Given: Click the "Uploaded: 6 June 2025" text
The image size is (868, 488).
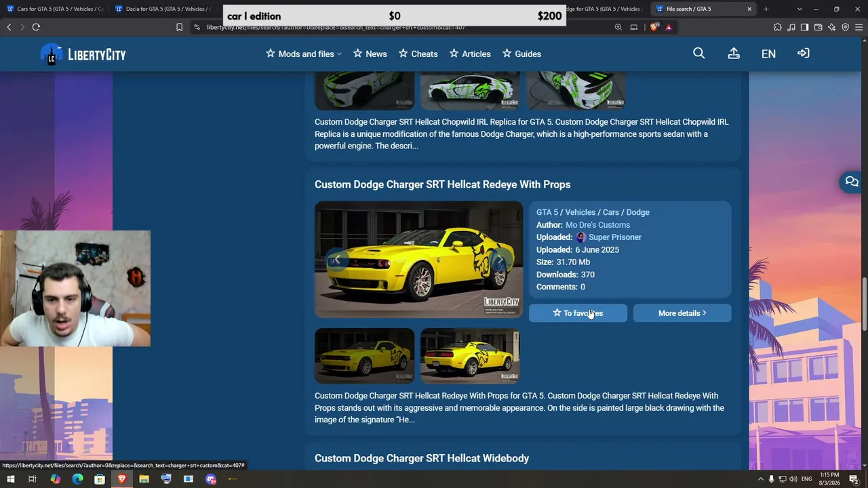Looking at the screenshot, I should 578,250.
